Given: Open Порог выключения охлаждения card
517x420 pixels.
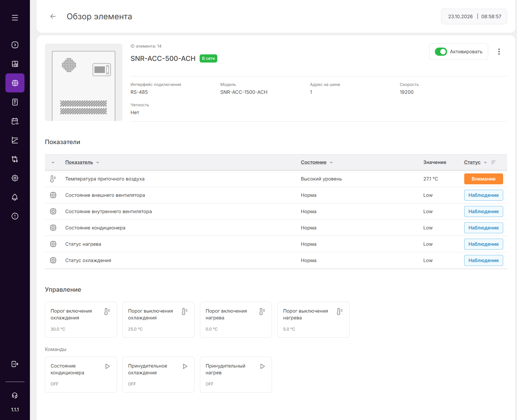Looking at the screenshot, I should click(158, 320).
